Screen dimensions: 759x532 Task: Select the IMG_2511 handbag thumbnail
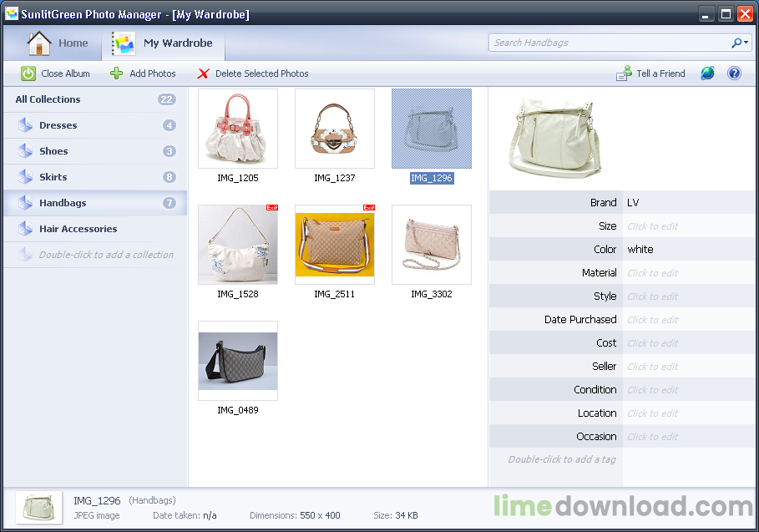coord(334,244)
